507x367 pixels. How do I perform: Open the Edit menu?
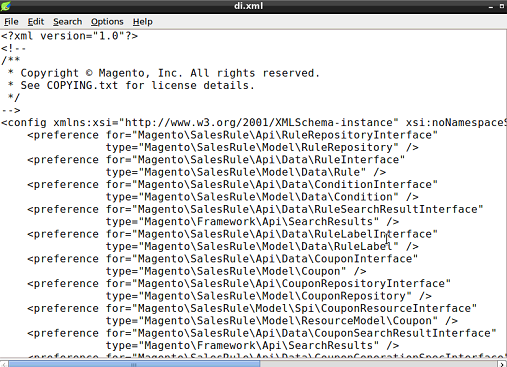[36, 22]
